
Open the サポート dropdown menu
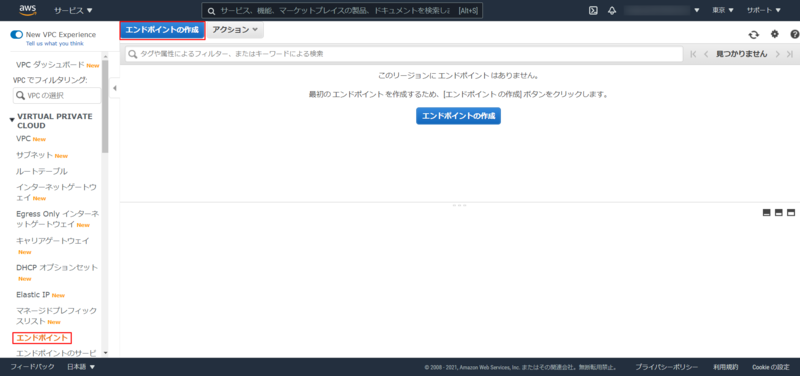click(x=764, y=10)
